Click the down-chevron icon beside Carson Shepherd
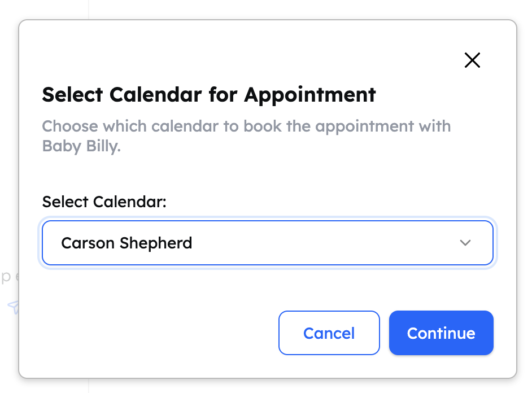Viewport: 532px width, 393px height. click(465, 243)
